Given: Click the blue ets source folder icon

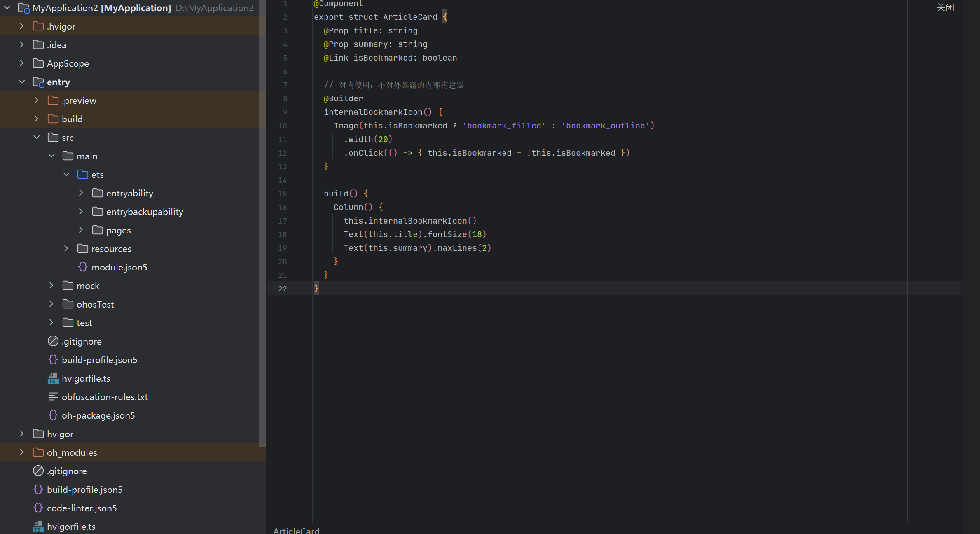Looking at the screenshot, I should [83, 175].
